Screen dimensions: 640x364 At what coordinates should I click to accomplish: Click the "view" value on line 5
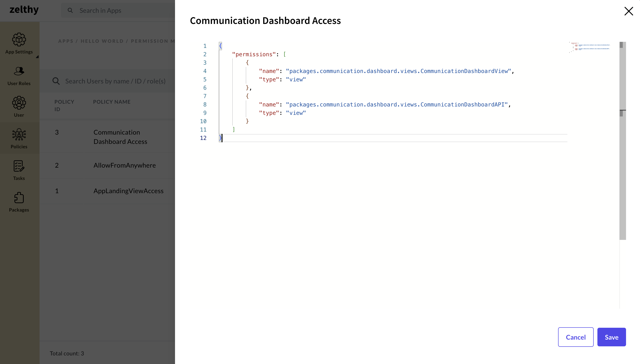point(296,79)
